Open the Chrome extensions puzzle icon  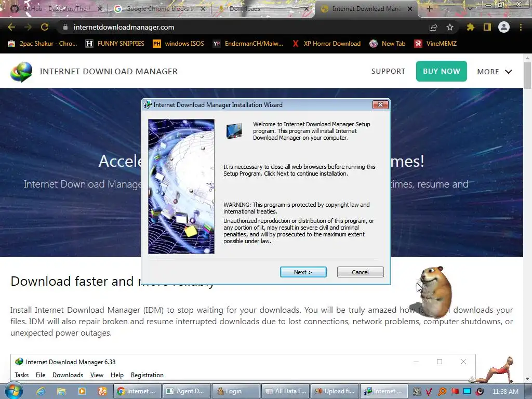point(471,27)
